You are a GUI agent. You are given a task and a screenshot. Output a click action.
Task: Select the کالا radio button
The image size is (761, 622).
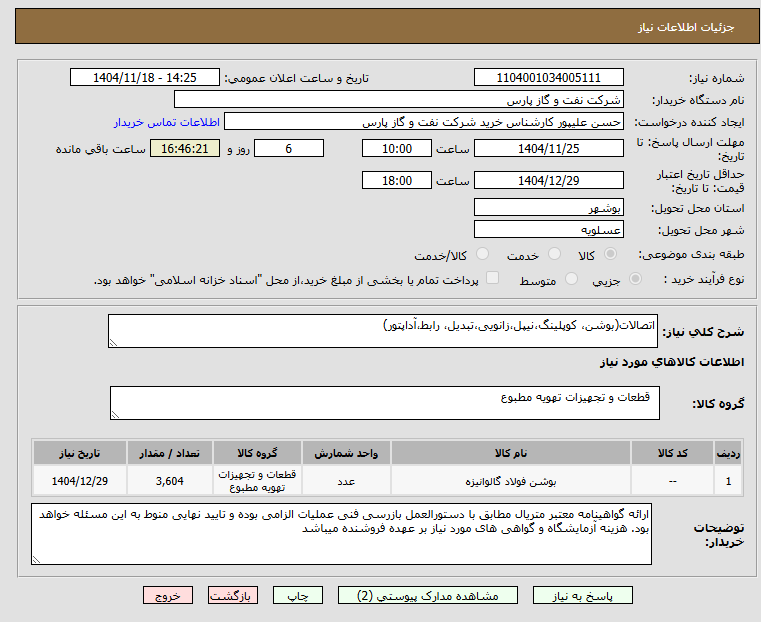(x=610, y=254)
